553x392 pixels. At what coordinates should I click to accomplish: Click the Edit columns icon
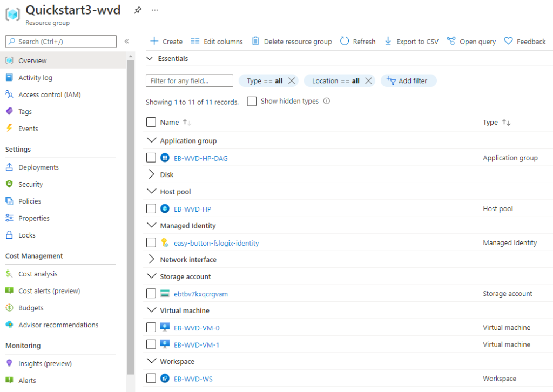[x=195, y=41]
